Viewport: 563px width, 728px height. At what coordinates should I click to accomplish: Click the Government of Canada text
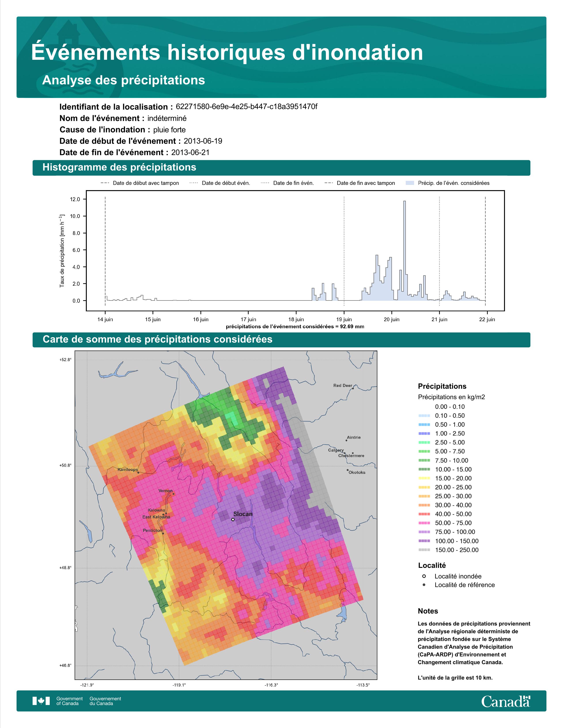(x=69, y=701)
